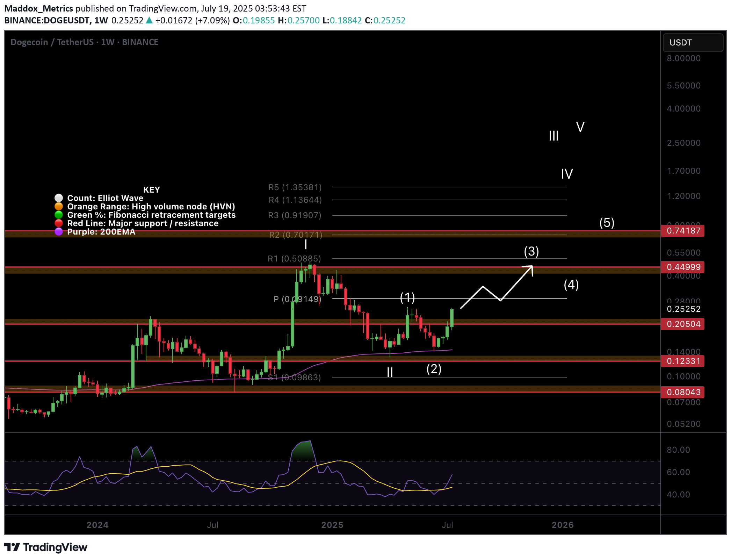This screenshot has width=731, height=560.
Task: Click the purple 200EMA line end
Action: click(x=452, y=350)
